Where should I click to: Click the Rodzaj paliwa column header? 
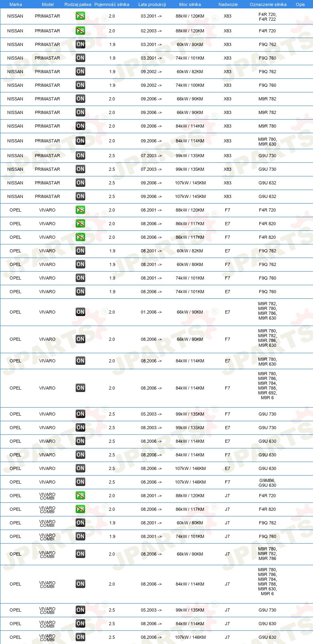pos(78,4)
